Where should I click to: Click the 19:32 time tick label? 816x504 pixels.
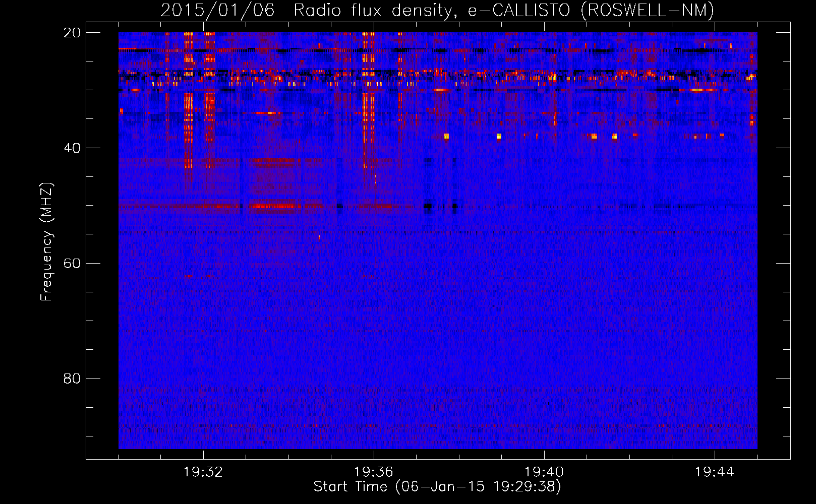(x=203, y=472)
